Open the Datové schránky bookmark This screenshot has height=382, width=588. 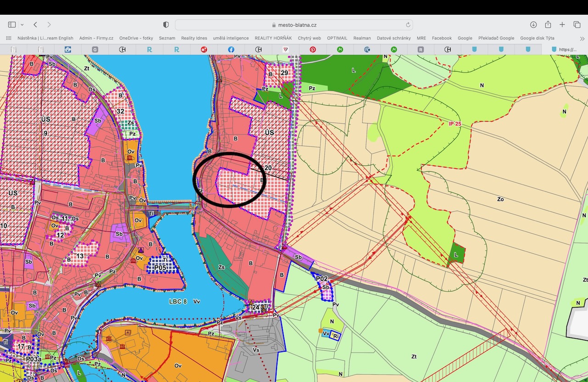[394, 38]
